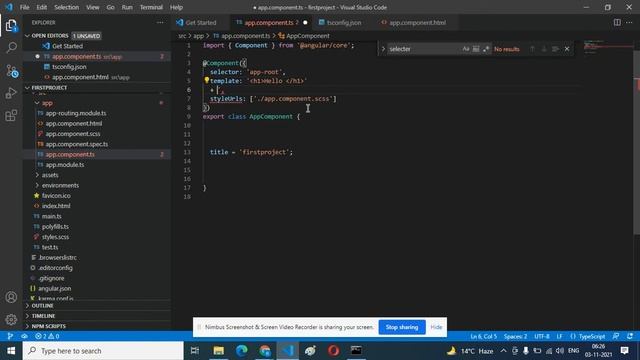Click the taskbar search box
This screenshot has width=640, height=360.
(x=103, y=351)
